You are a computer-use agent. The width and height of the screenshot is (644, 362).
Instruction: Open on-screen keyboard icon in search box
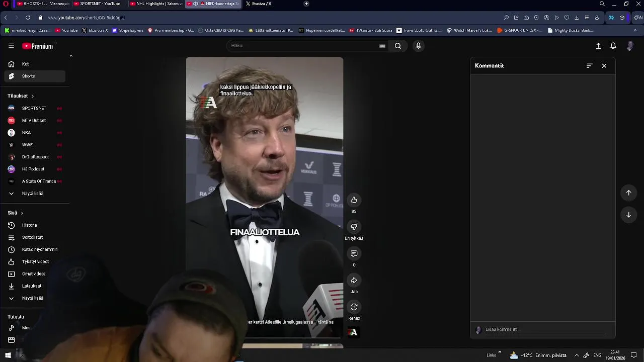[x=382, y=46]
